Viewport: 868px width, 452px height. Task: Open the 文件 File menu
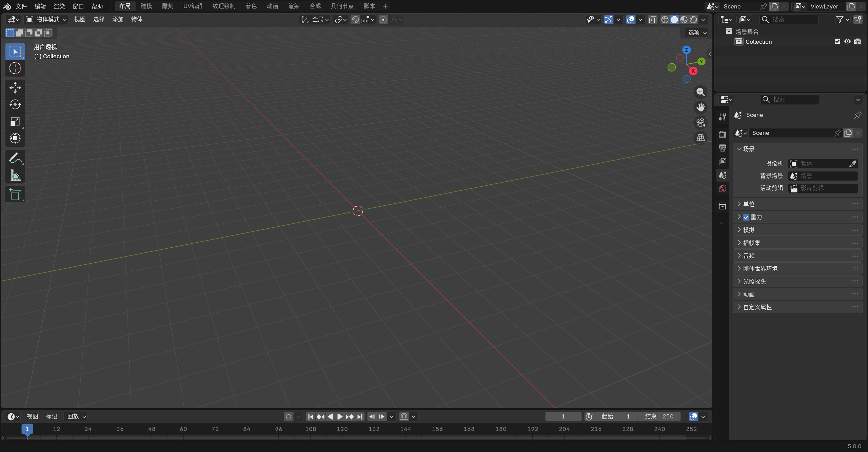(21, 6)
